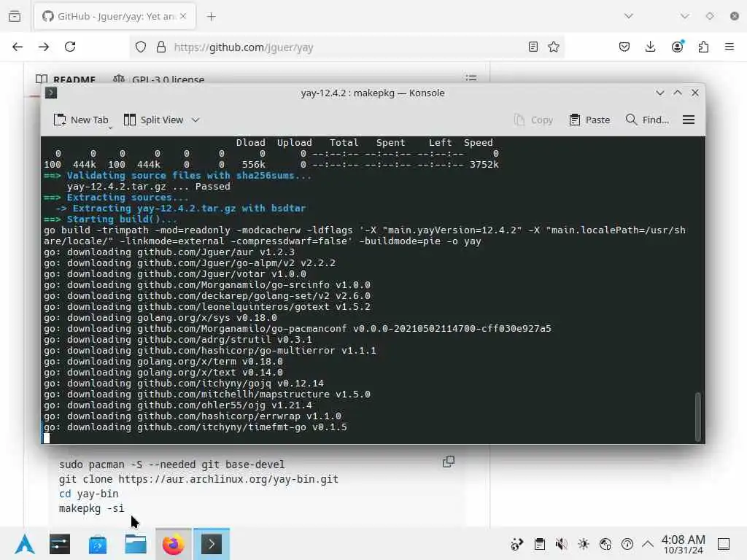
Task: Expand Split View dropdown arrow
Action: pos(196,120)
